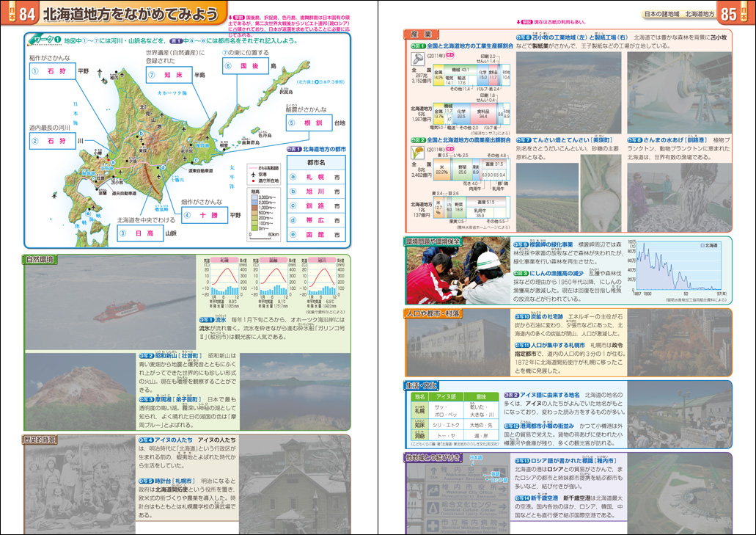This screenshot has height=535, width=756.
Task: Open the 人口や都市・村落 section label
Action: pos(433,313)
